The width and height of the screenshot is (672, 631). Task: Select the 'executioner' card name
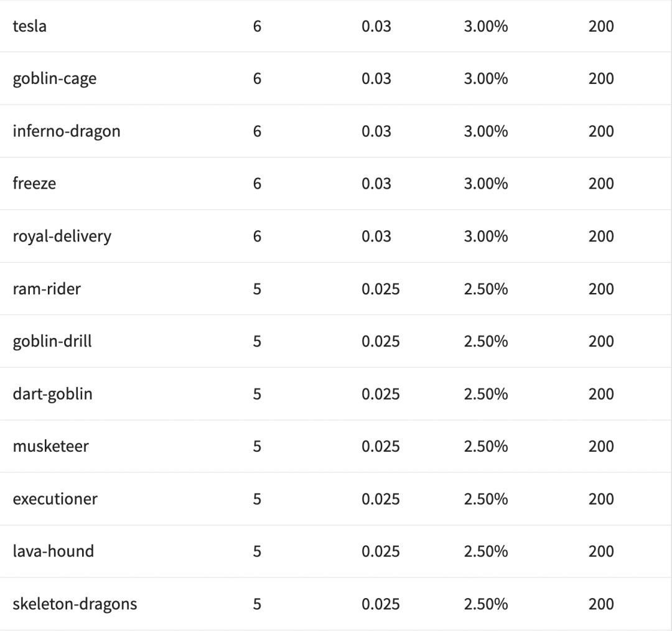(x=55, y=499)
